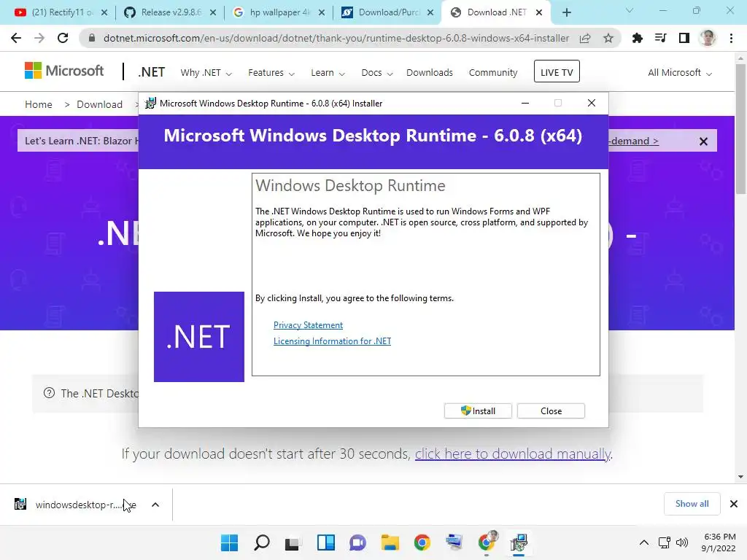Open Licensing Information for .NET link
The height and width of the screenshot is (560, 747).
[x=332, y=341]
